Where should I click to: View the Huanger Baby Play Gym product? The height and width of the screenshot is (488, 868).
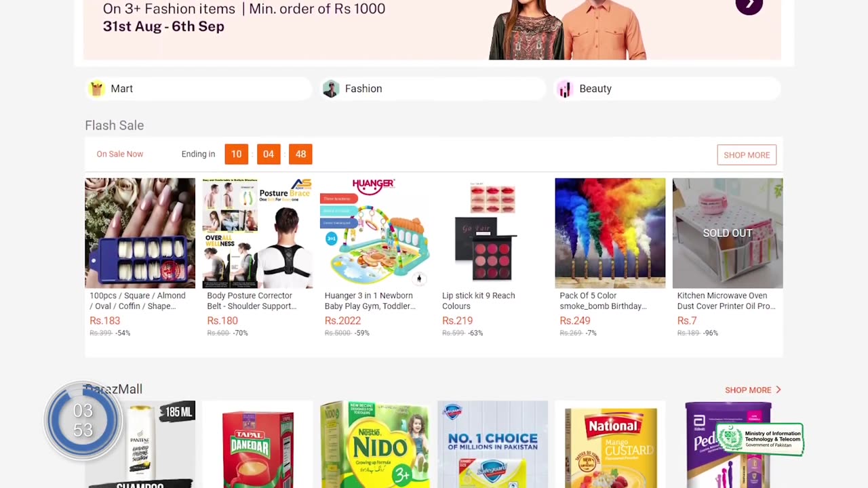(x=375, y=233)
